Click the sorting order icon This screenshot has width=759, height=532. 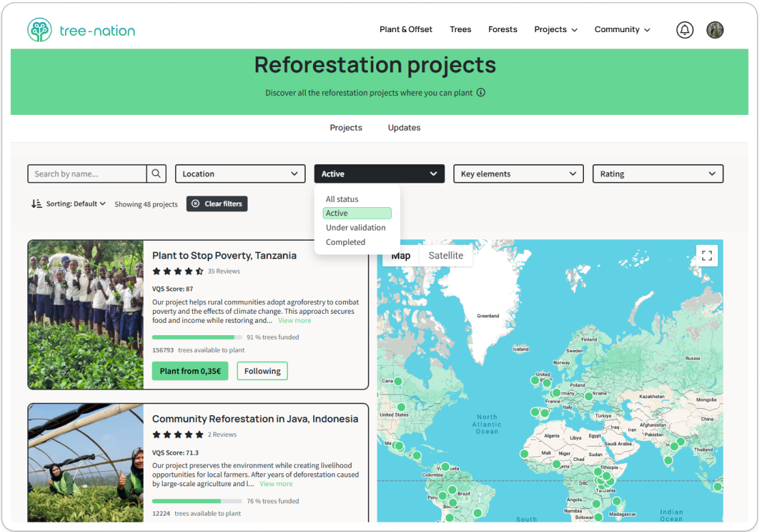pyautogui.click(x=36, y=204)
